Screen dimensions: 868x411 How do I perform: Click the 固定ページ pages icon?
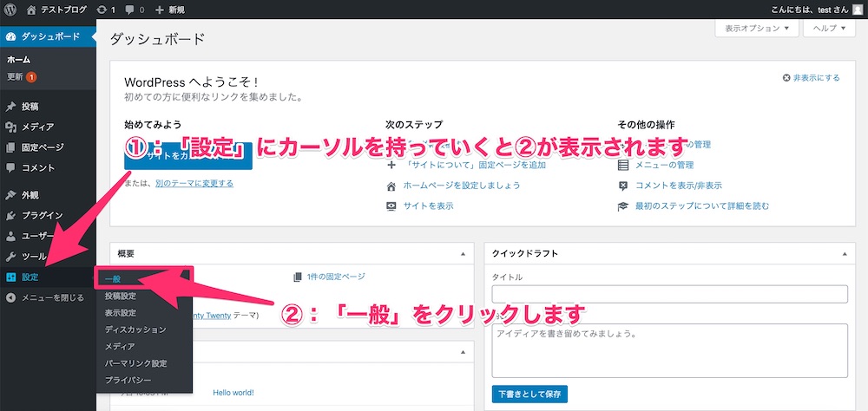[11, 147]
